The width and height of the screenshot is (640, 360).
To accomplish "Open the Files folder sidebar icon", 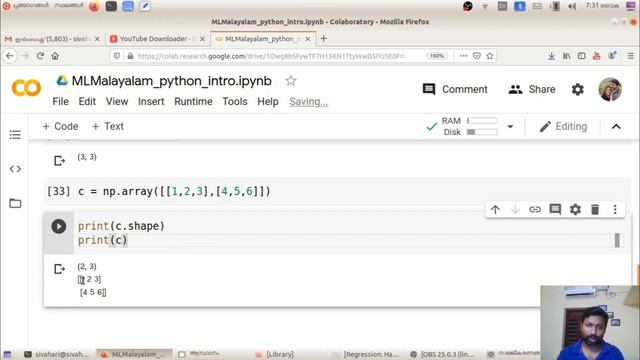I will pyautogui.click(x=15, y=203).
